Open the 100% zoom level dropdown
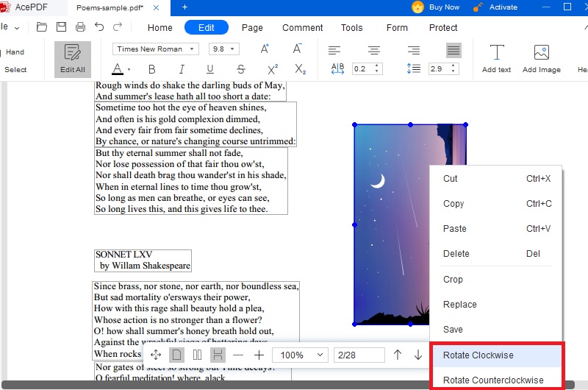This screenshot has height=390, width=588. (300, 355)
